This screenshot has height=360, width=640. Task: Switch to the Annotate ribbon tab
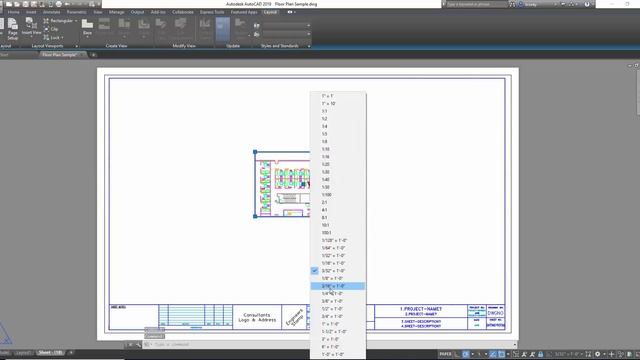click(x=51, y=12)
